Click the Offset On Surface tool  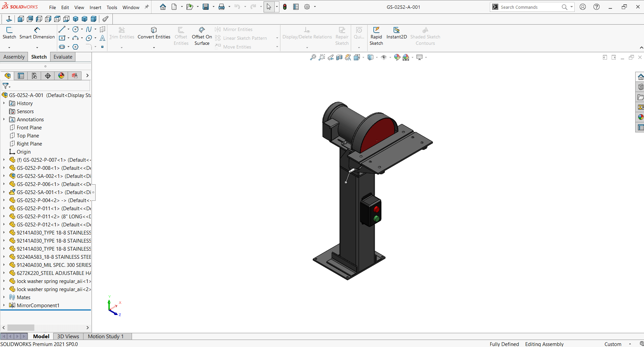tap(202, 36)
